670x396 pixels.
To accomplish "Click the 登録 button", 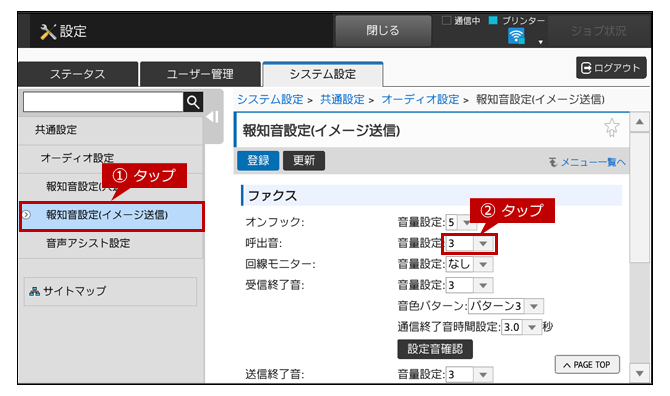I will [258, 161].
